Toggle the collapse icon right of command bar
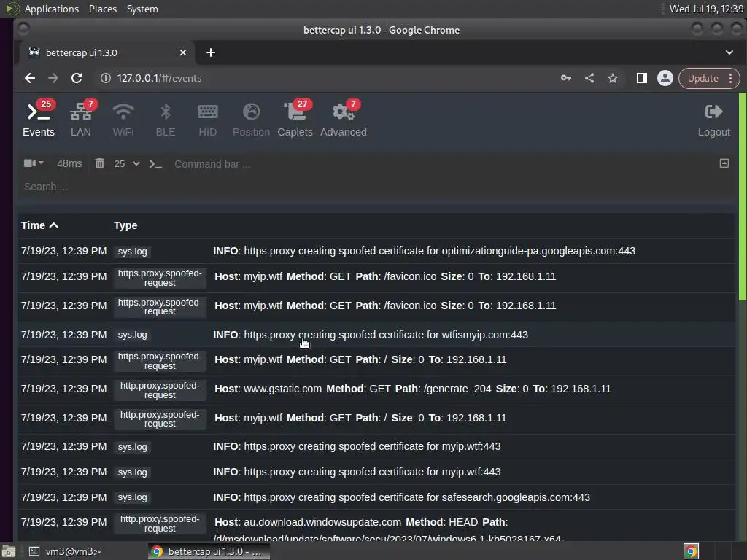Screen dimensions: 747x560 pos(724,163)
